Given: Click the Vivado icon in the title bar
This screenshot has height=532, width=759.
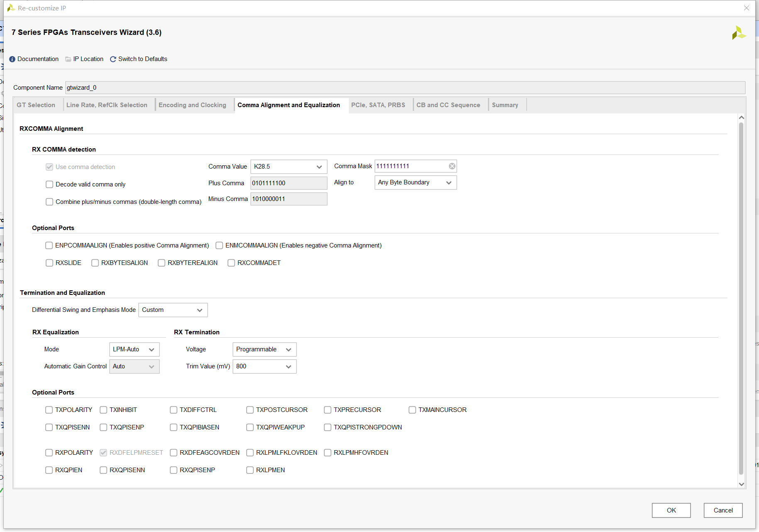Looking at the screenshot, I should [x=11, y=8].
